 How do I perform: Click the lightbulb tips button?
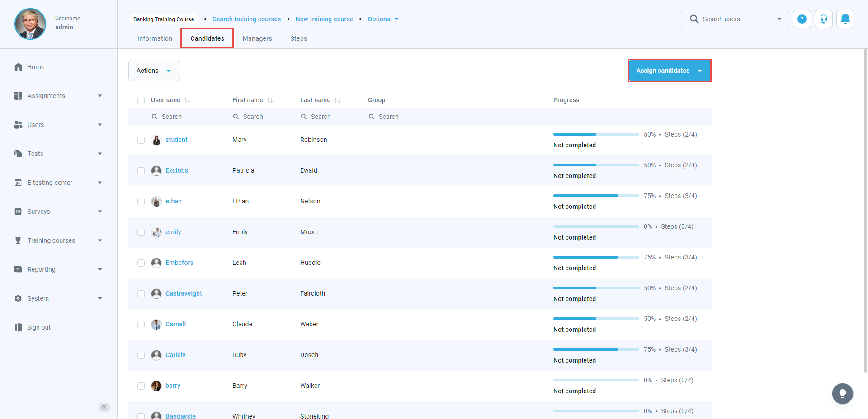click(842, 394)
